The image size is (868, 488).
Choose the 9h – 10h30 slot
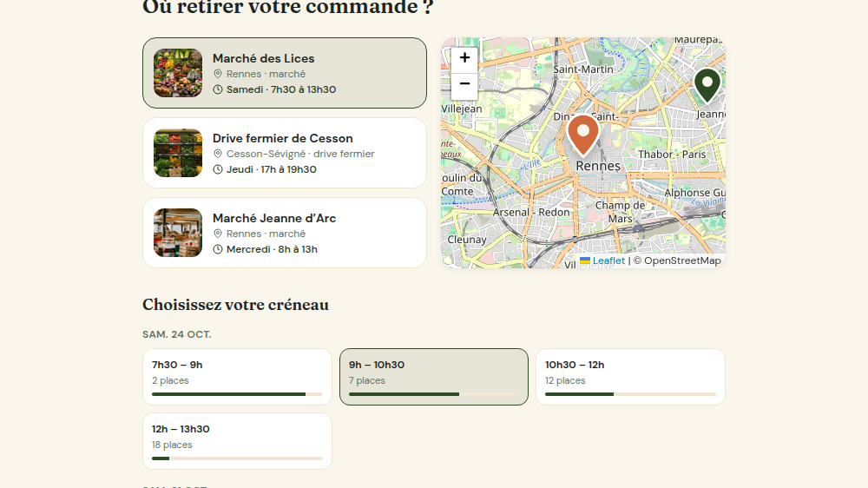pos(434,377)
